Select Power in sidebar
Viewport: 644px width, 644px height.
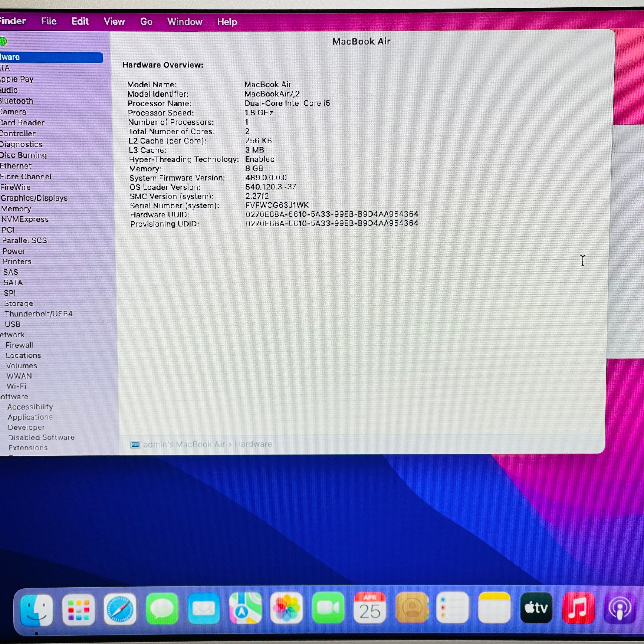click(x=14, y=251)
